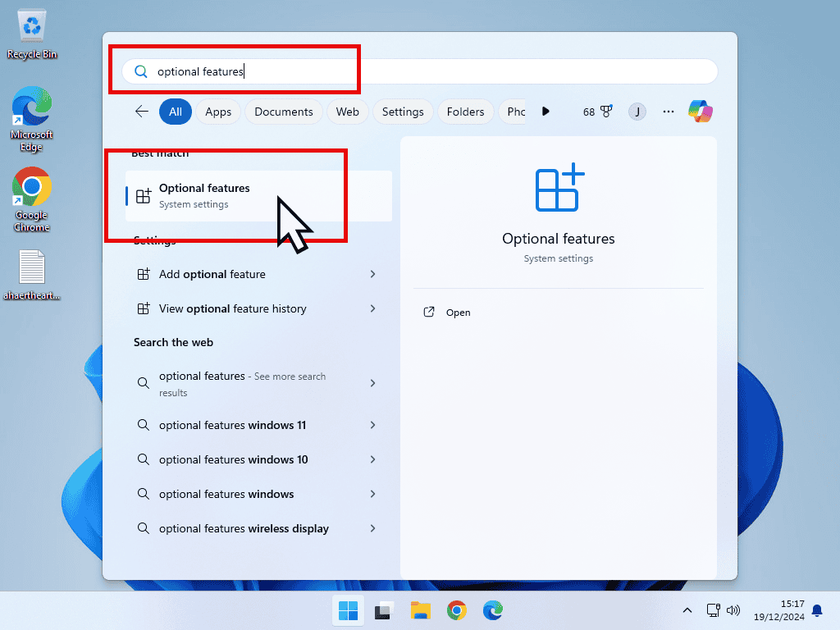840x630 pixels.
Task: Open the volume speaker tray icon
Action: click(733, 610)
